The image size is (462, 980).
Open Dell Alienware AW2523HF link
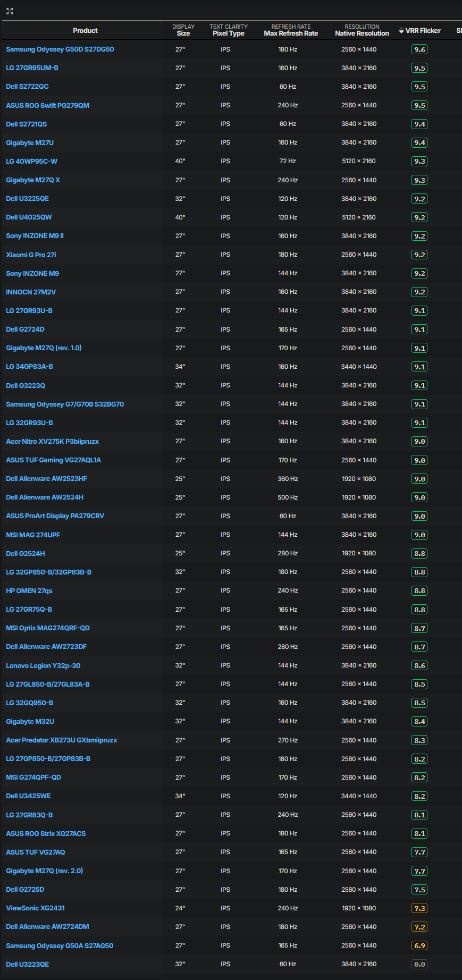tap(47, 479)
